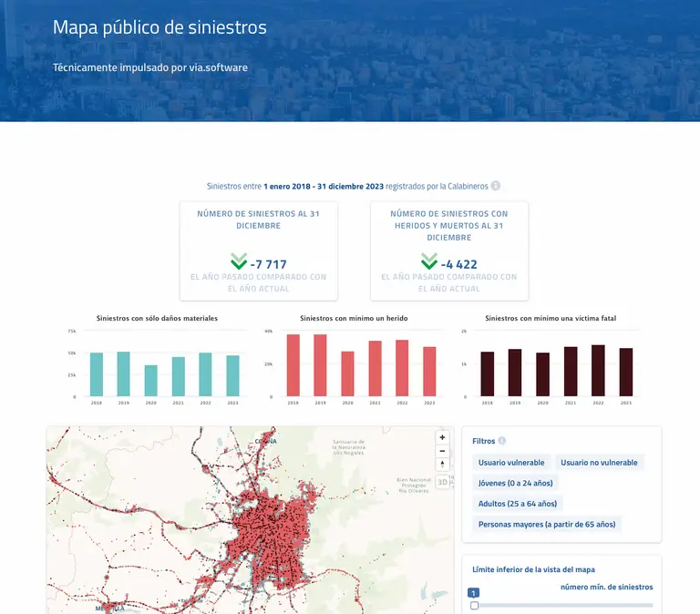The width and height of the screenshot is (700, 614).
Task: Toggle Adultos (25 a 64 años) filter
Action: pos(518,504)
